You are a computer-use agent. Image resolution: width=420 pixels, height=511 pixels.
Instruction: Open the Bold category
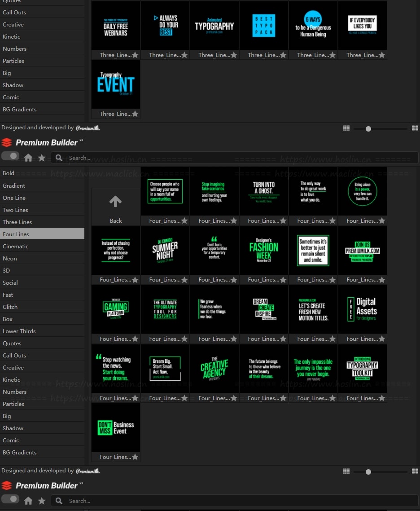(x=42, y=173)
